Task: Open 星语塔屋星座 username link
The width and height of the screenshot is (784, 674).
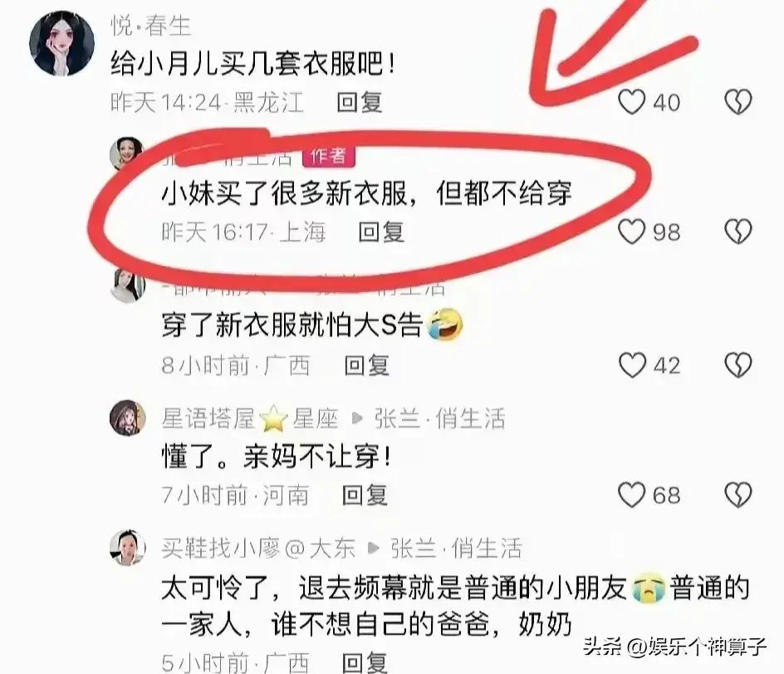Action: tap(250, 418)
